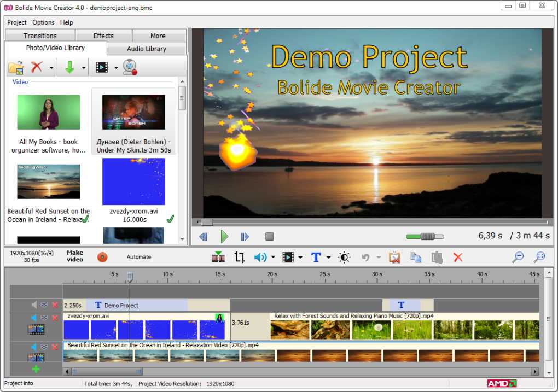
Task: Open dropdown arrow next to timeline film strip
Action: (x=300, y=257)
